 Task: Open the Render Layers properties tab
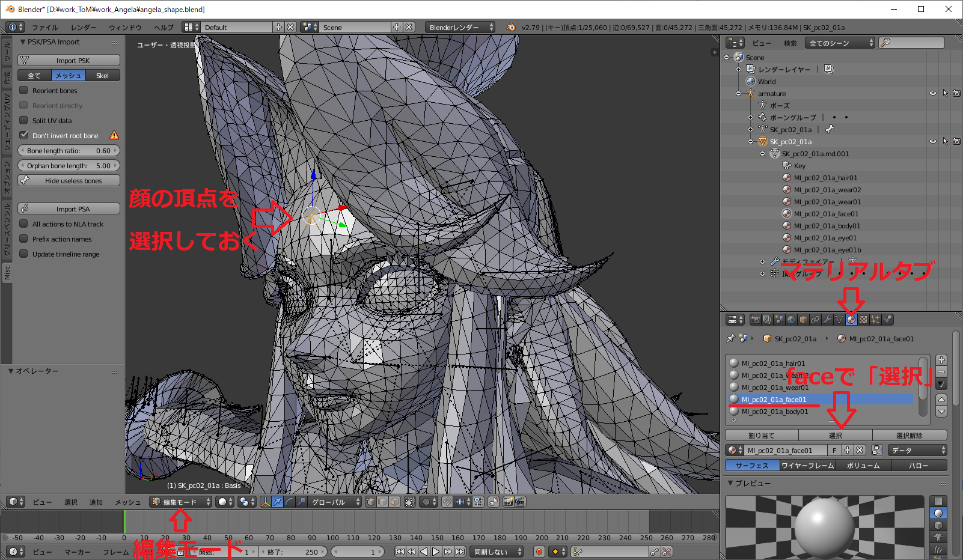[x=767, y=320]
